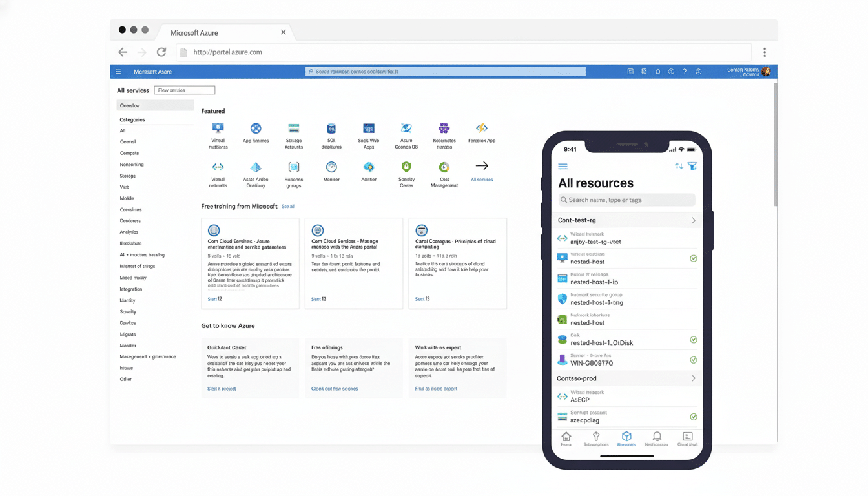Toggle the green check on WIN-G80977Q
Image resolution: width=868 pixels, height=496 pixels.
[693, 360]
